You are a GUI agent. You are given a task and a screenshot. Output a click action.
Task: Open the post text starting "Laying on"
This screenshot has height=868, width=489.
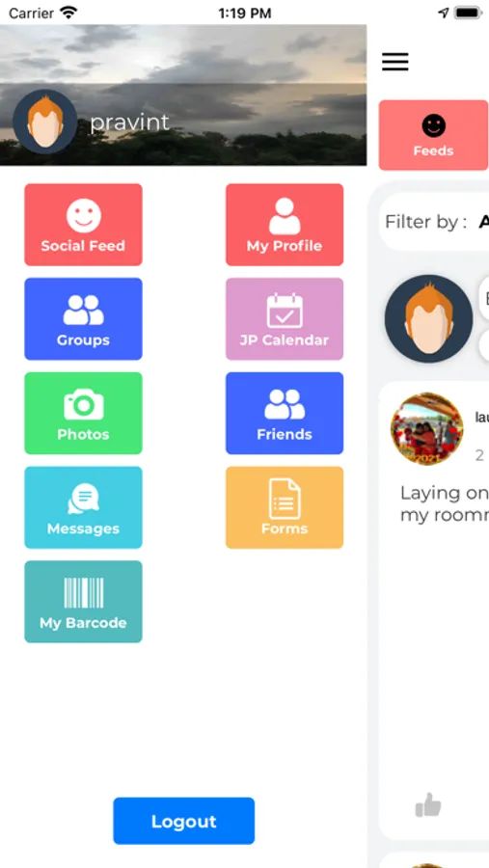444,503
